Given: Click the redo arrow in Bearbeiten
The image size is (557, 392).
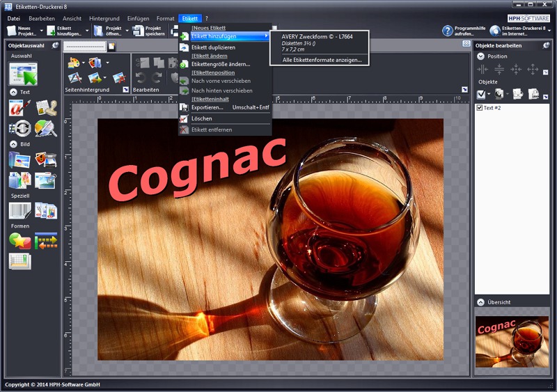Looking at the screenshot, I should [x=157, y=77].
